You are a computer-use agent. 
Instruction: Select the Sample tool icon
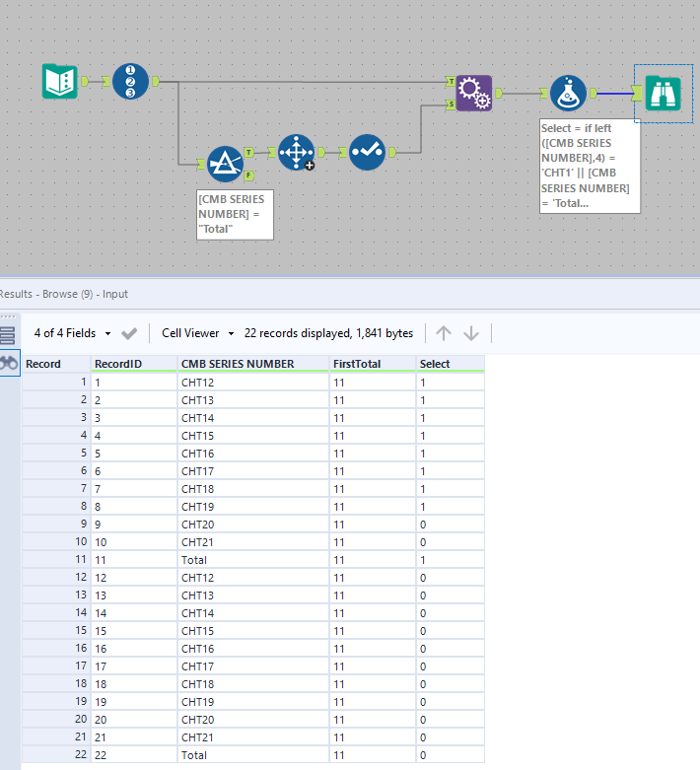point(296,152)
